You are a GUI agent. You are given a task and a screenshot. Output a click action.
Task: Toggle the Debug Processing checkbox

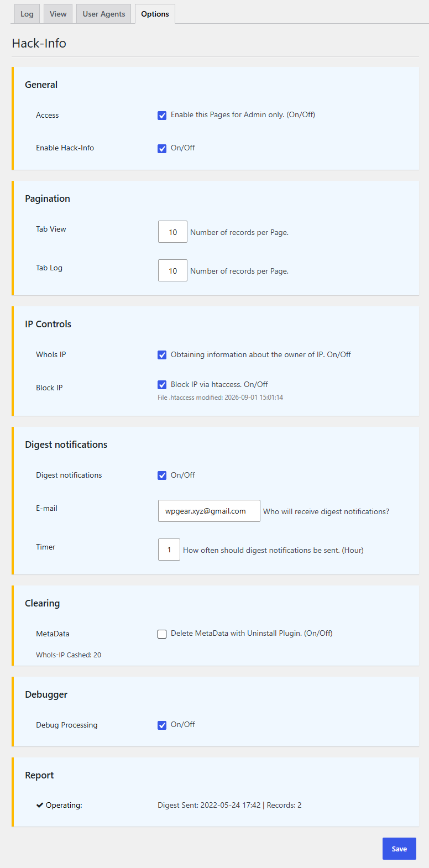(162, 725)
